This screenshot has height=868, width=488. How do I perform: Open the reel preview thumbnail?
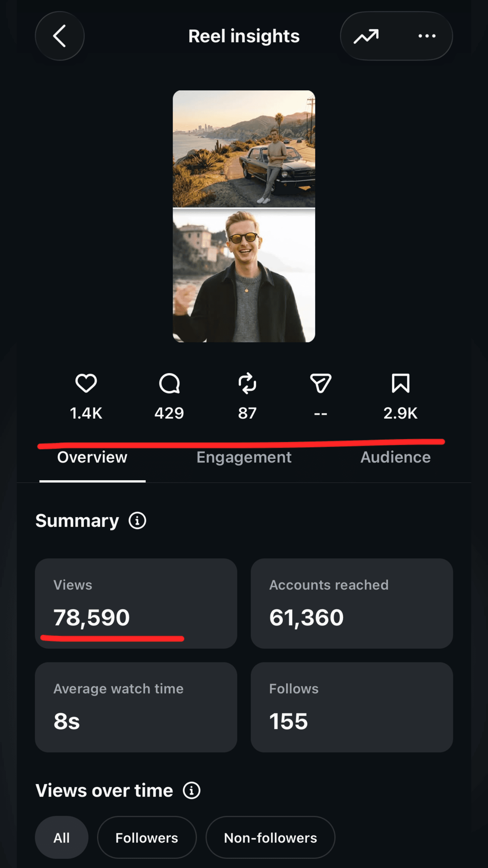pyautogui.click(x=244, y=216)
